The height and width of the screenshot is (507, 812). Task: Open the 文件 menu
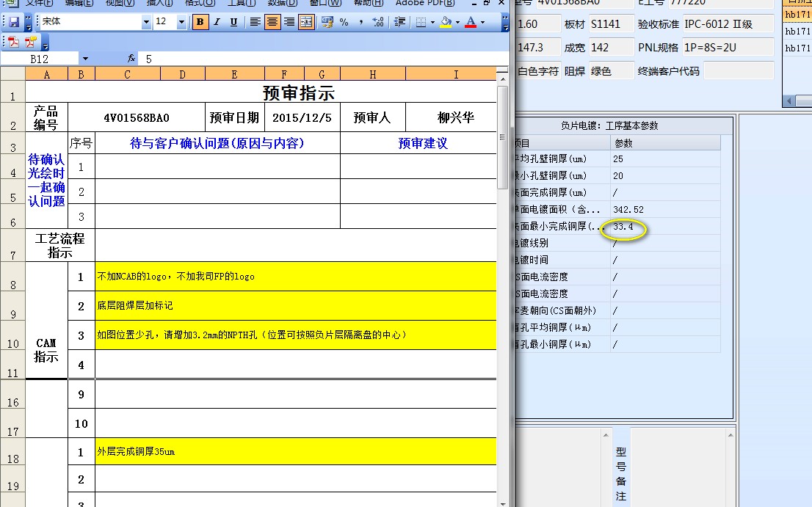(x=40, y=3)
